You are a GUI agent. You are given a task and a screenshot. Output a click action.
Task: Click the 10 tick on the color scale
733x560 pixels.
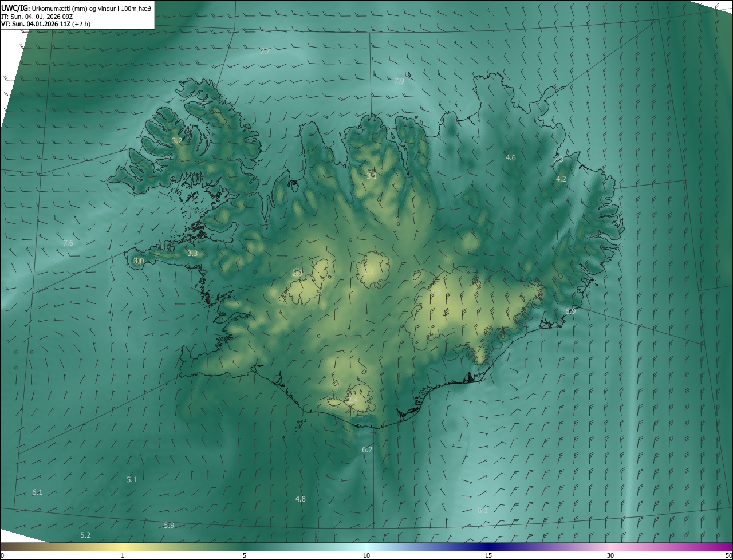(x=366, y=556)
